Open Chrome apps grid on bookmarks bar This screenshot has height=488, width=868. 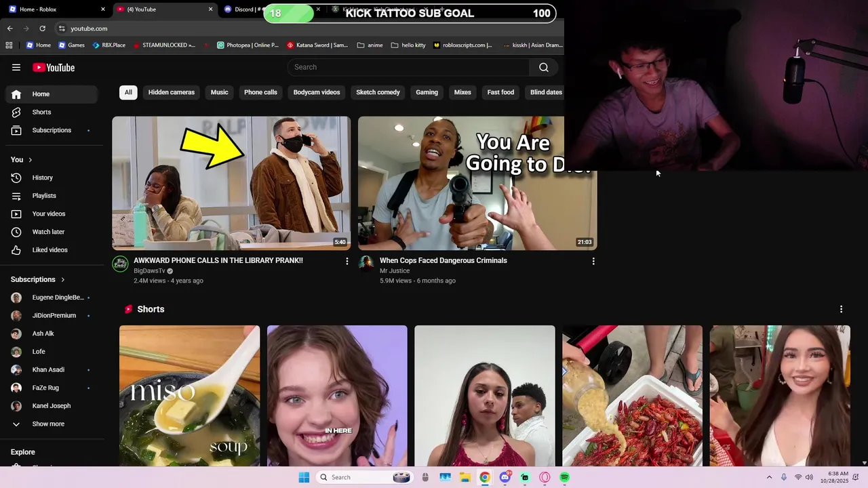9,45
